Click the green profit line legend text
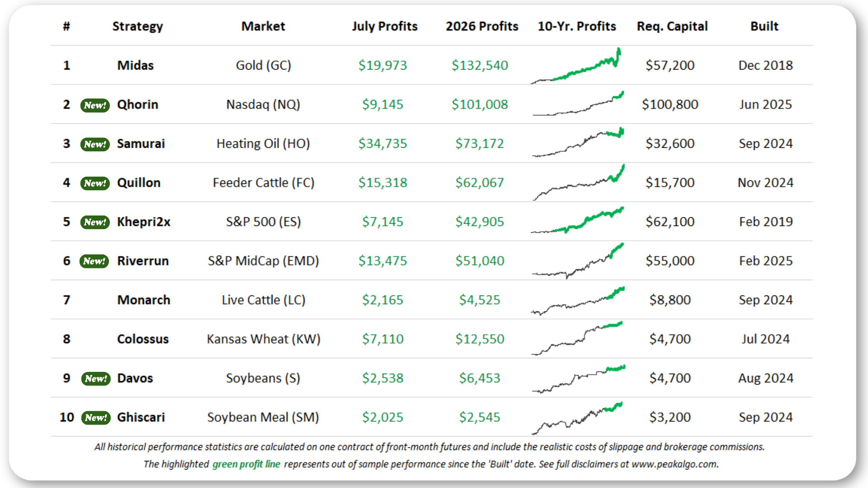The image size is (868, 488). 246,464
